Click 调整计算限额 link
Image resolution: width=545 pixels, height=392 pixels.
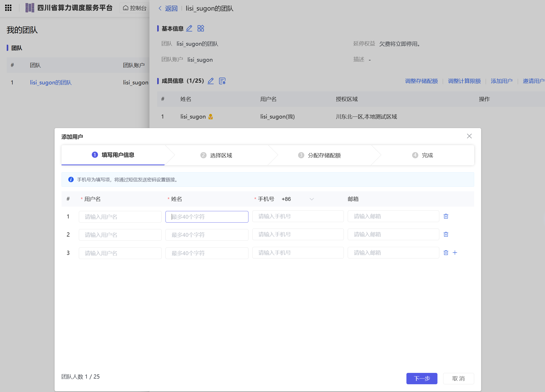[x=464, y=81]
